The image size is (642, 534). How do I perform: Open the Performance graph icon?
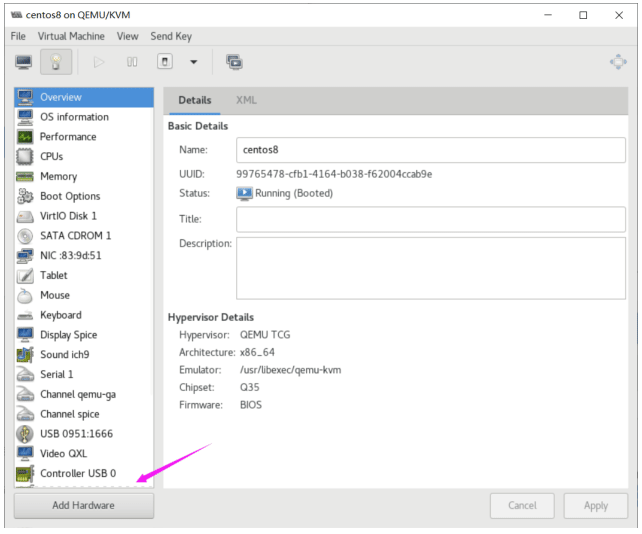25,137
